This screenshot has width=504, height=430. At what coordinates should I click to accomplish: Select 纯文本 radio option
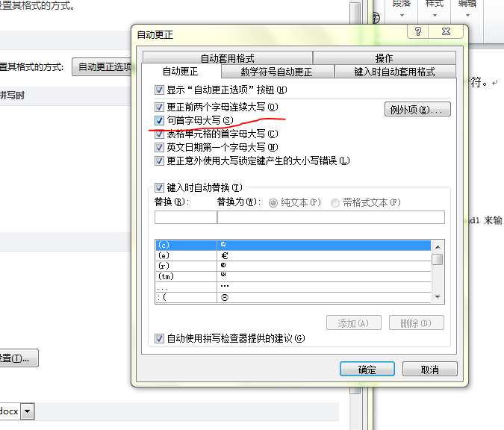pos(273,203)
